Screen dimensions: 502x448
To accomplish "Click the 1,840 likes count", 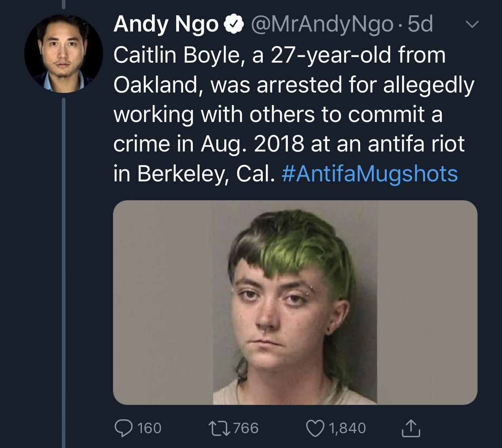I will coord(347,428).
